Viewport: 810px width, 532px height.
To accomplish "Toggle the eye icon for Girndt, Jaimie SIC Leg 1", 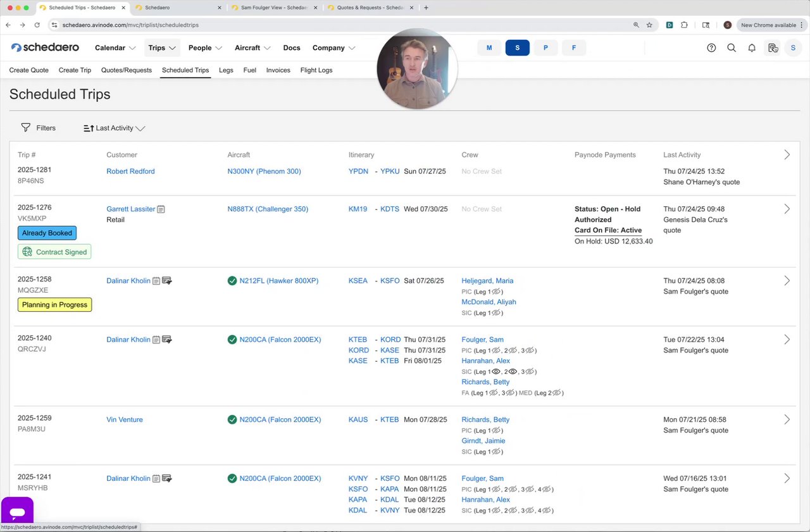I will click(x=497, y=452).
